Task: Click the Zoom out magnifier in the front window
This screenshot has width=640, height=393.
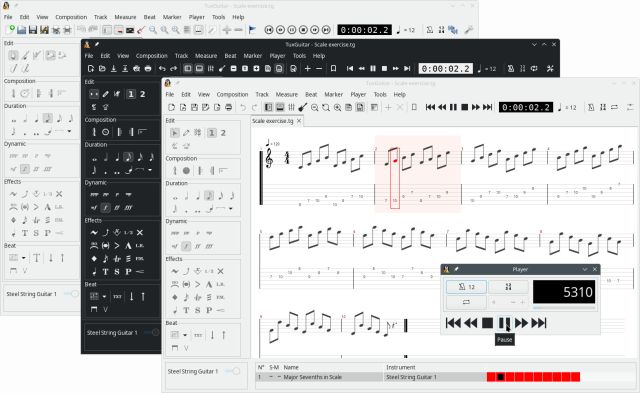Action: [314, 107]
